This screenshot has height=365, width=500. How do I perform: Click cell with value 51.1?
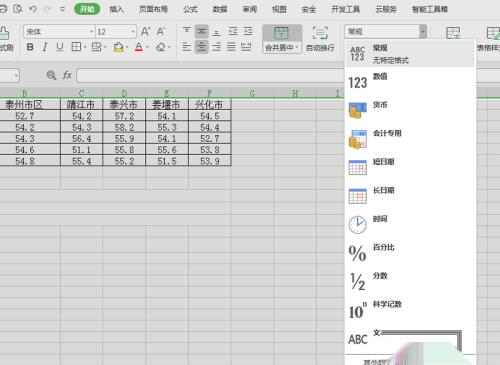point(81,150)
